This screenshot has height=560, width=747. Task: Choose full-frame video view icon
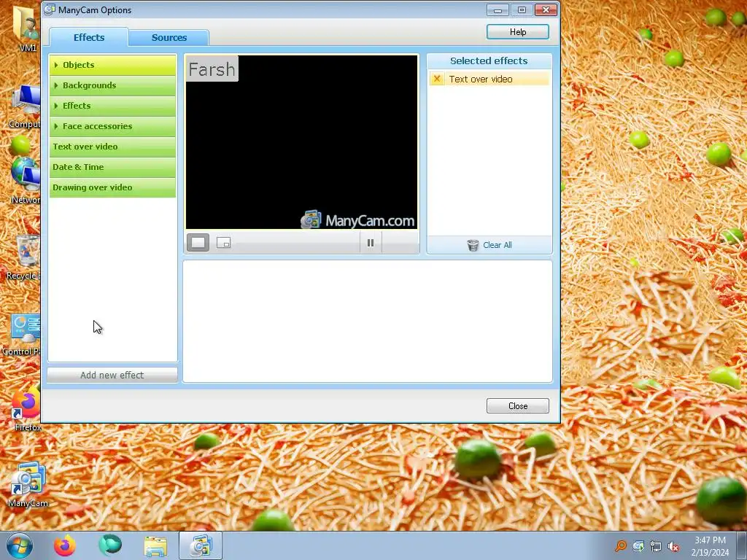pos(198,243)
